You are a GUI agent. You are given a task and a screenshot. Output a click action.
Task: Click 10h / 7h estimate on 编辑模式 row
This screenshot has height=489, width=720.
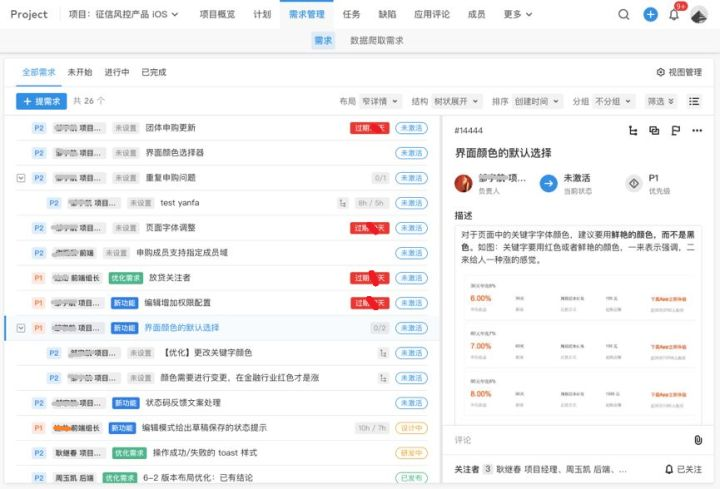point(372,428)
